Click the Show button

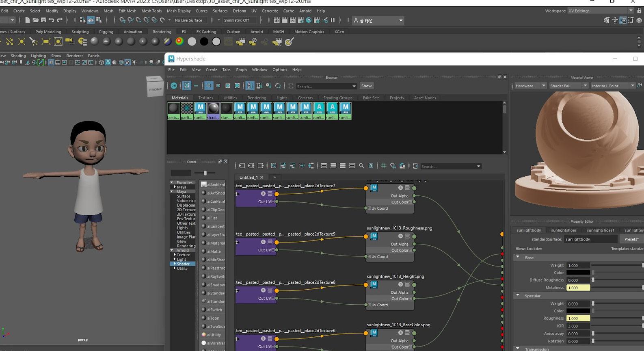(x=366, y=86)
